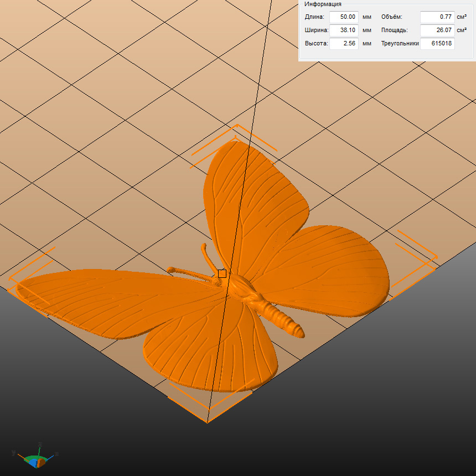Click the square center handle on the butterfly

pos(222,273)
